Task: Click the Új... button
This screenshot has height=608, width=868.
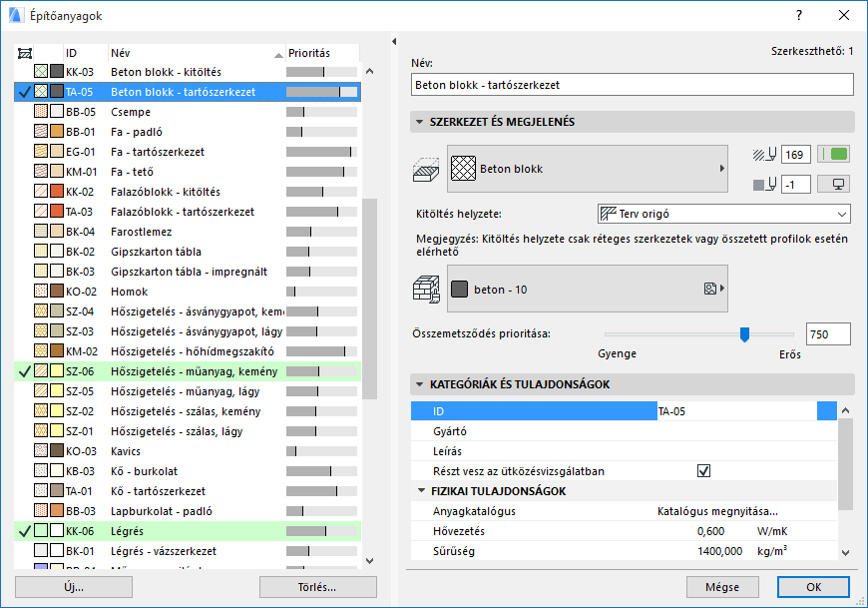Action: click(x=74, y=587)
